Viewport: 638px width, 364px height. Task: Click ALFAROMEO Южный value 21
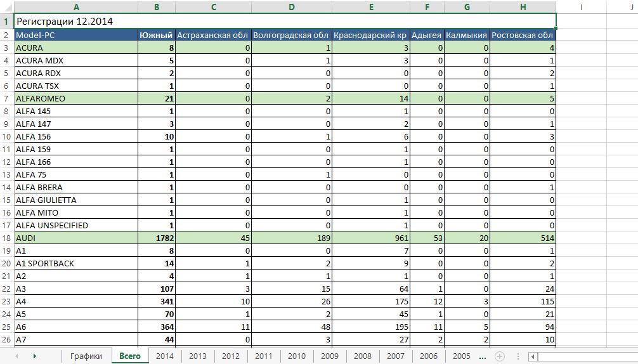point(157,98)
